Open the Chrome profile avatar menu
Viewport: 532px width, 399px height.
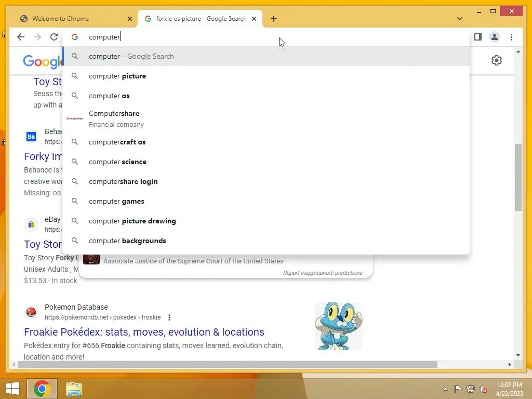(495, 37)
